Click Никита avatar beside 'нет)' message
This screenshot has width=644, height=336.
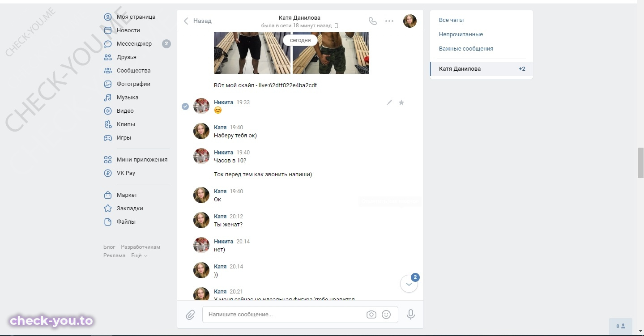201,246
